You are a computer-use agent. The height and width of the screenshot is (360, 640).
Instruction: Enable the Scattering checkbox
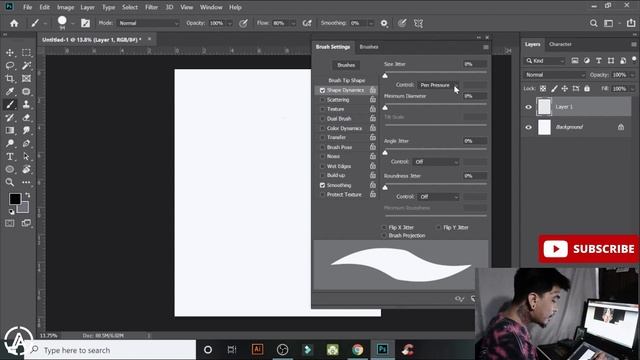pyautogui.click(x=322, y=100)
